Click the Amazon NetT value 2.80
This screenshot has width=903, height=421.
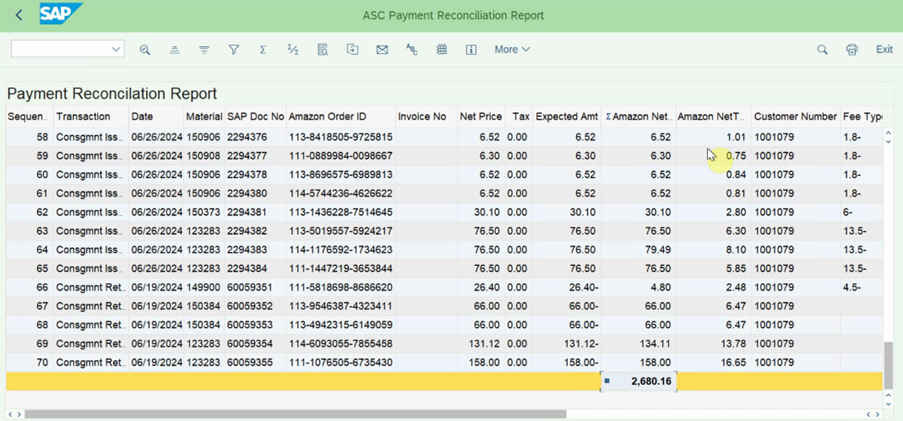coord(737,212)
